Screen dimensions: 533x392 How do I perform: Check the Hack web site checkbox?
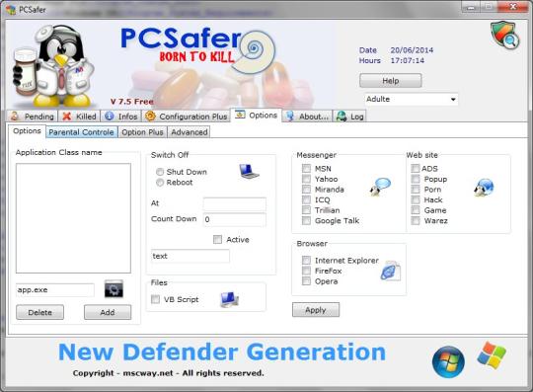pyautogui.click(x=416, y=199)
